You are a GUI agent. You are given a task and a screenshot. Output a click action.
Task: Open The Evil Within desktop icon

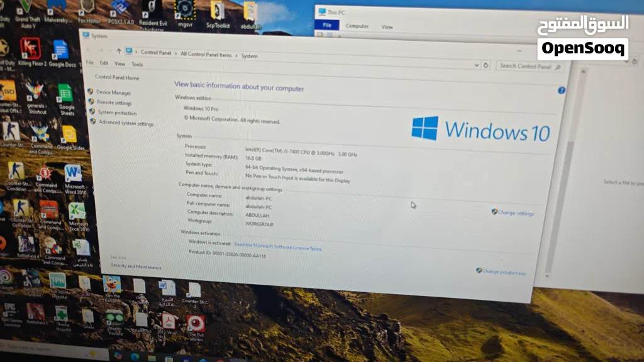pos(196,328)
